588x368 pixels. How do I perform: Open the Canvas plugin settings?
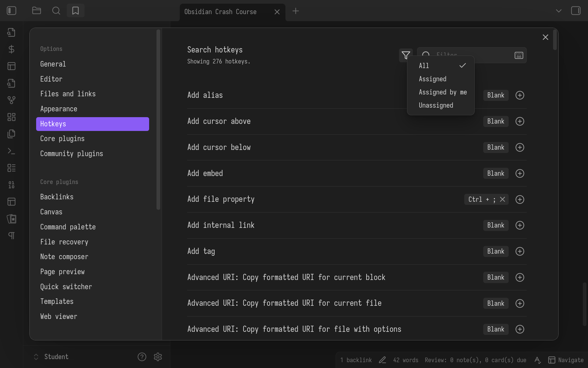[x=92, y=212]
